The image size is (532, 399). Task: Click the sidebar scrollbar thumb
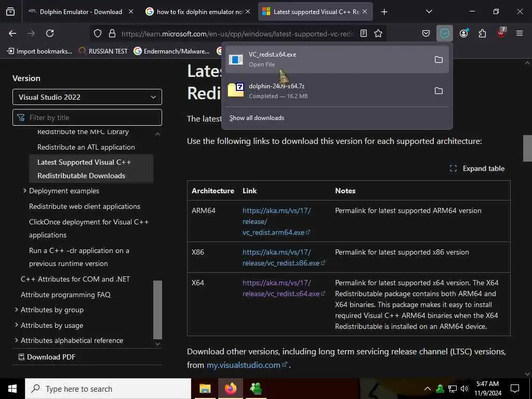coord(157,310)
